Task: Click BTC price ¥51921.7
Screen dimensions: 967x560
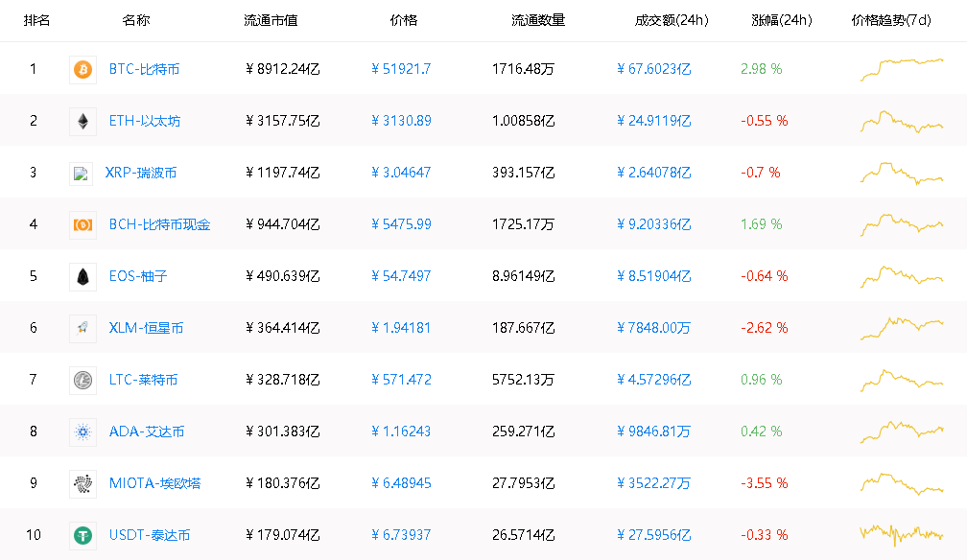Action: click(401, 69)
